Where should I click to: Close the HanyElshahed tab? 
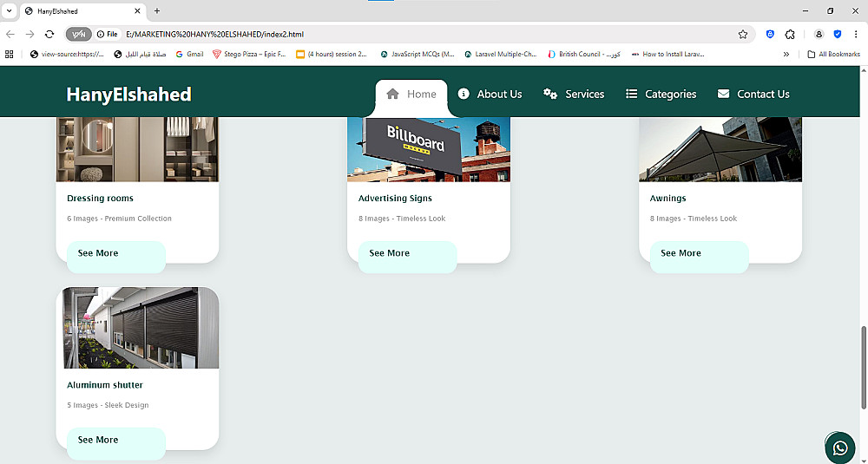pos(137,11)
